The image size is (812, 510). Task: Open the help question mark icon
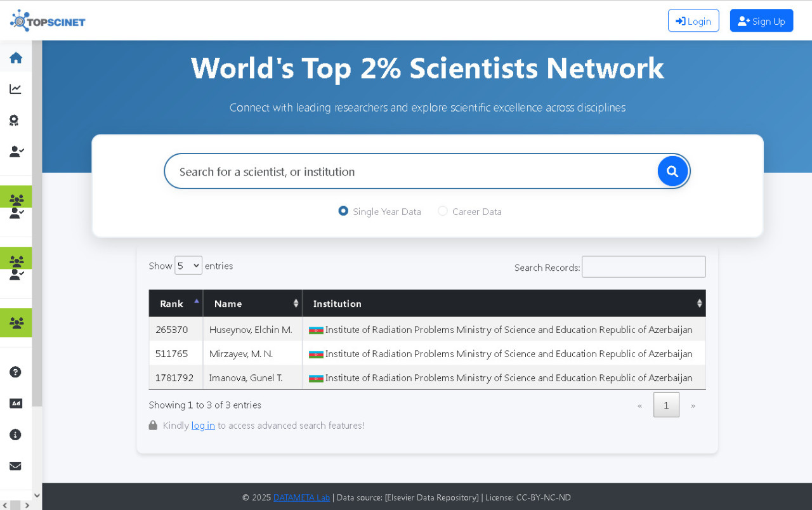pyautogui.click(x=16, y=372)
